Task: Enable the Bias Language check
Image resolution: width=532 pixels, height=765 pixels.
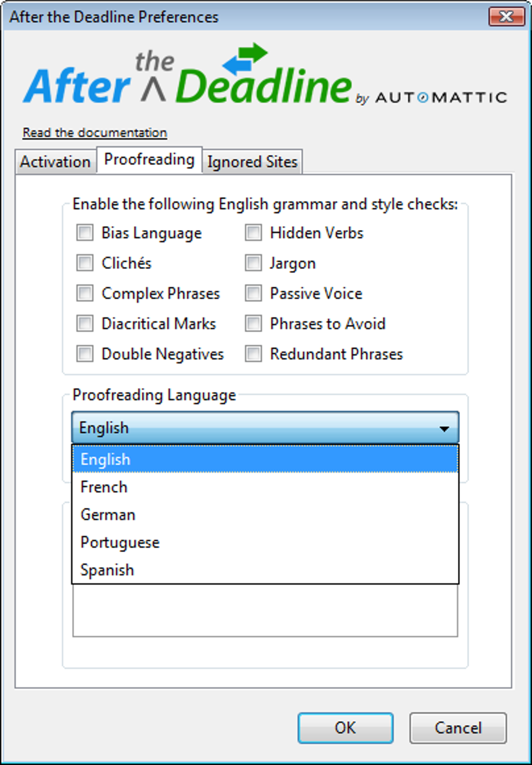Action: 84,233
